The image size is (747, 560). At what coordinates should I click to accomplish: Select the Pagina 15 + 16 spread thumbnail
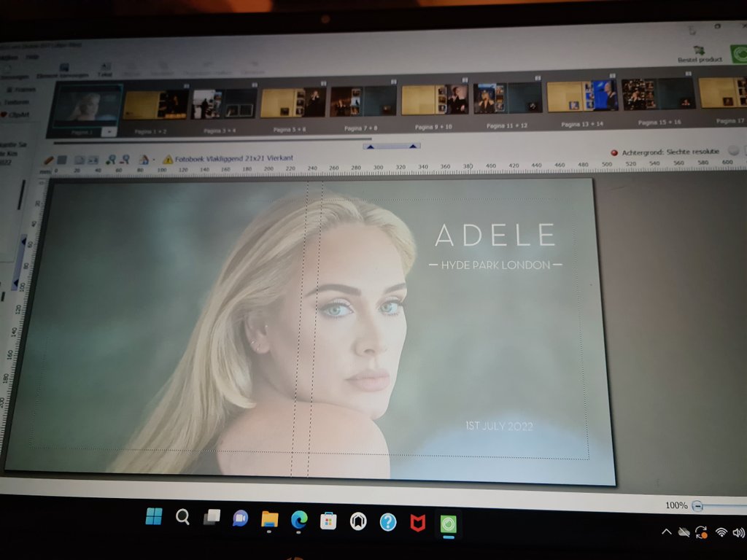click(x=659, y=94)
